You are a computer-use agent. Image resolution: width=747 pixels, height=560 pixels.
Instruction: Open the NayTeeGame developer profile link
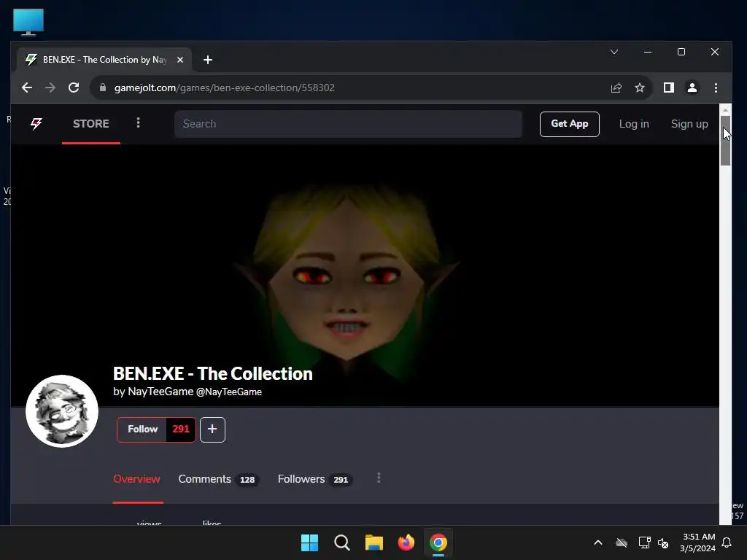[160, 392]
